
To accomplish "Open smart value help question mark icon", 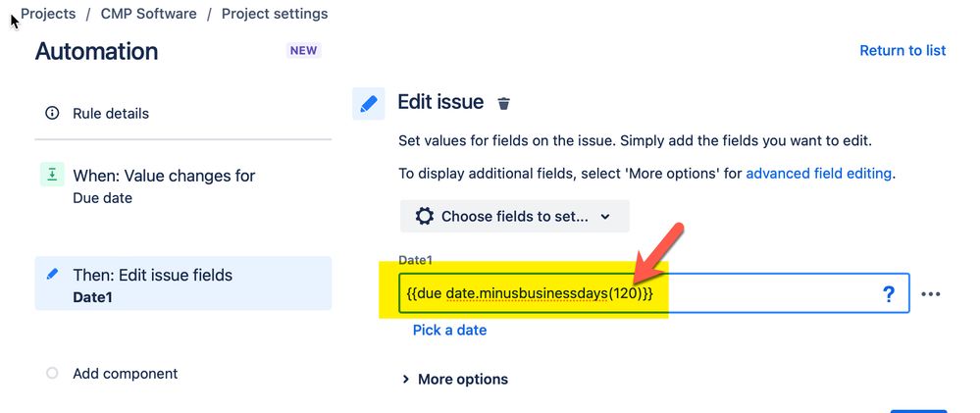I will click(888, 293).
